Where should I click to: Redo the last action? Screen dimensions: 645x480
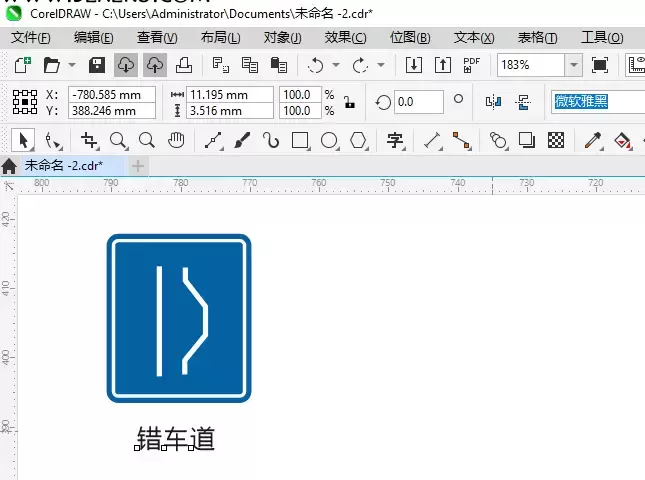360,65
